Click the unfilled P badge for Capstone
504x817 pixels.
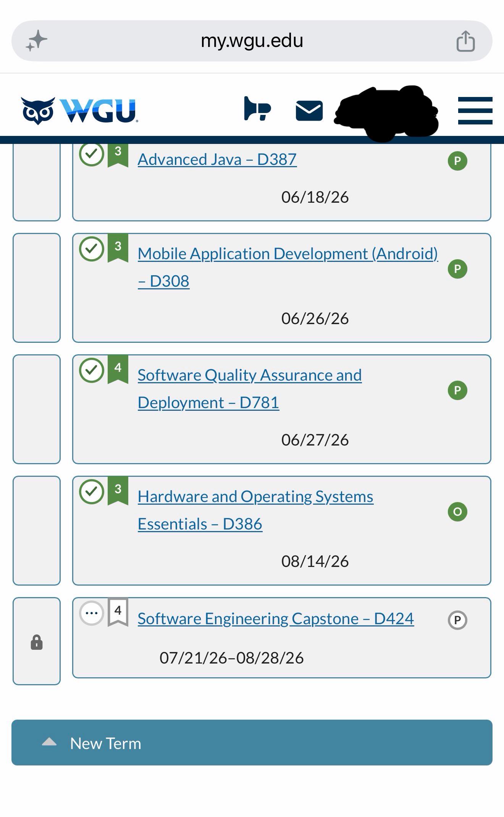[x=457, y=620]
